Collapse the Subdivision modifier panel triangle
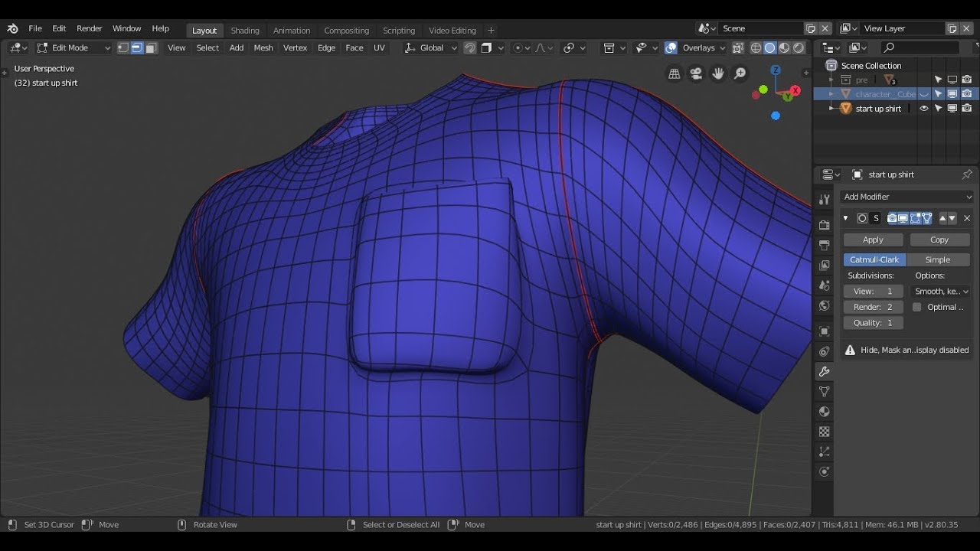 tap(846, 218)
